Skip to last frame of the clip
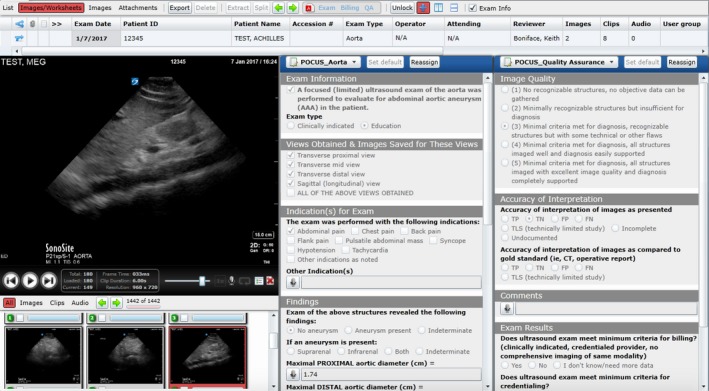This screenshot has width=709, height=391. click(x=49, y=281)
